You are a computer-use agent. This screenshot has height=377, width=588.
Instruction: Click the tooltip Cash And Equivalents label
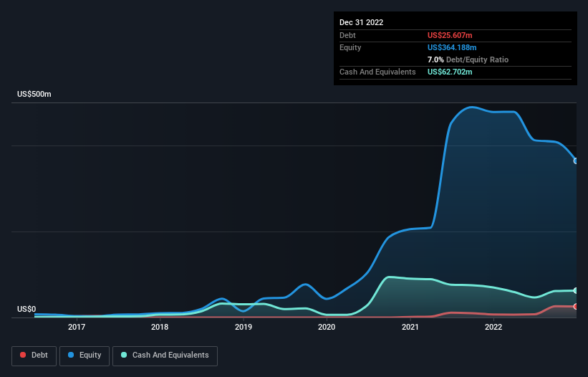coord(377,72)
